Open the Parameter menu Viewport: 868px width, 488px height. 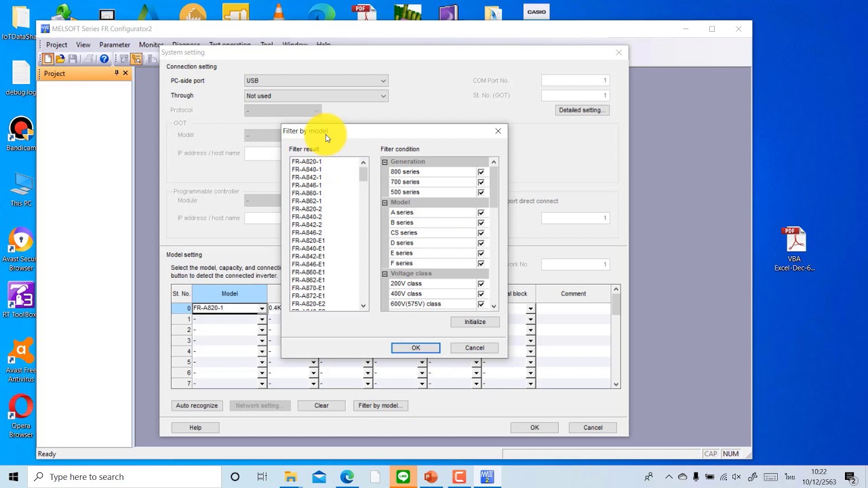click(x=115, y=45)
